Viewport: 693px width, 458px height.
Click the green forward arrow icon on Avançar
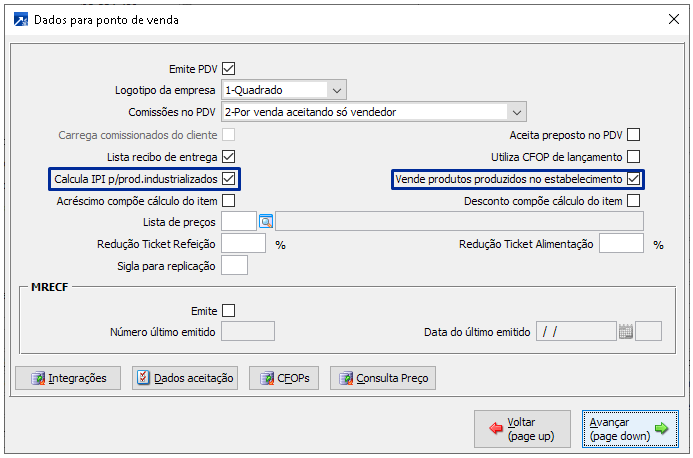click(x=661, y=428)
